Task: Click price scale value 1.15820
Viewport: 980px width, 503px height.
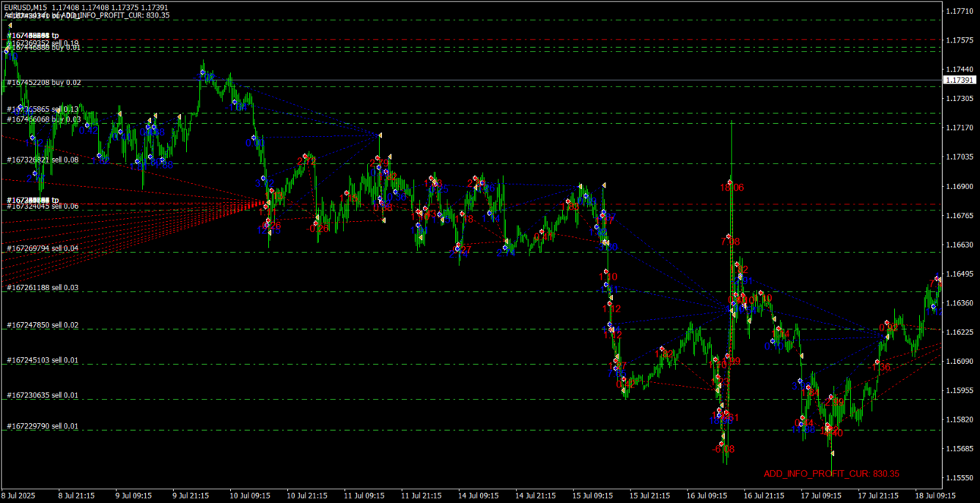Action: pyautogui.click(x=959, y=419)
